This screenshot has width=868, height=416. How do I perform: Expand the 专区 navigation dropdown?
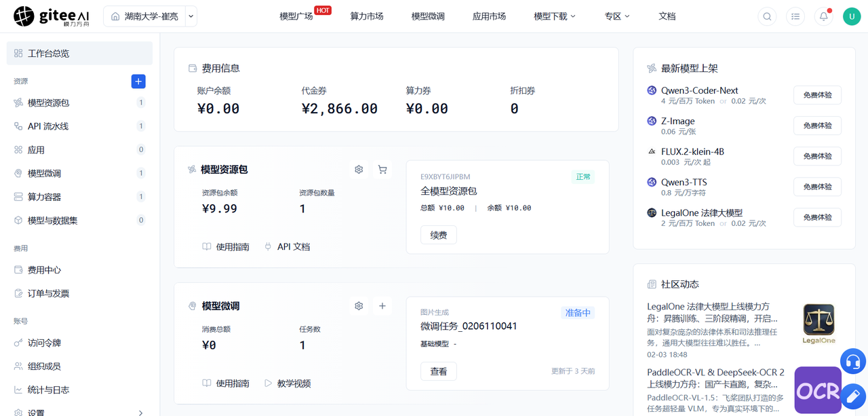pos(617,16)
